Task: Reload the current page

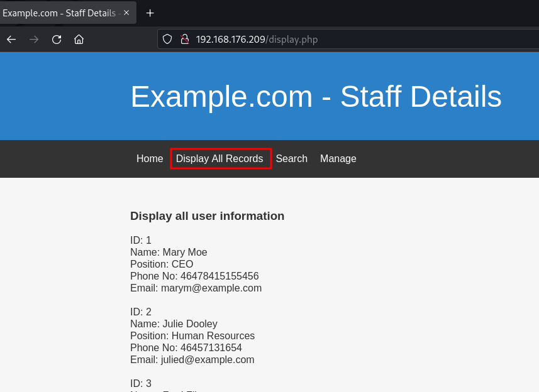Action: [57, 40]
